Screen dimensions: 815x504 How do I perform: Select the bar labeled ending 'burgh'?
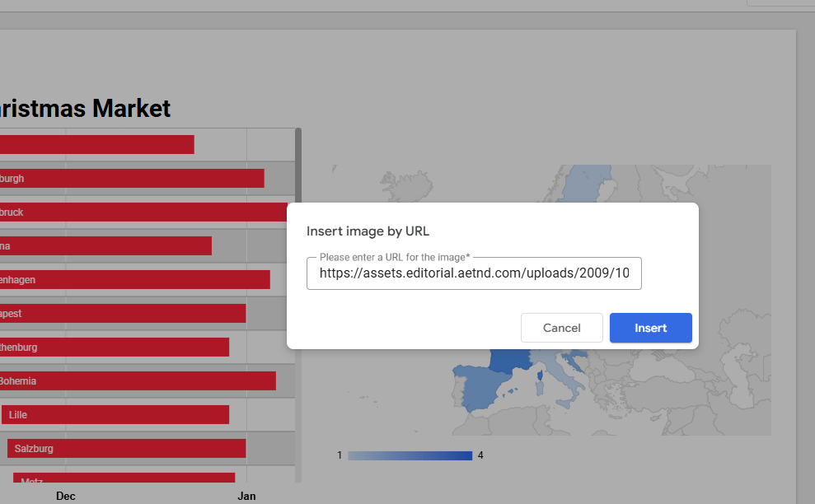(132, 179)
